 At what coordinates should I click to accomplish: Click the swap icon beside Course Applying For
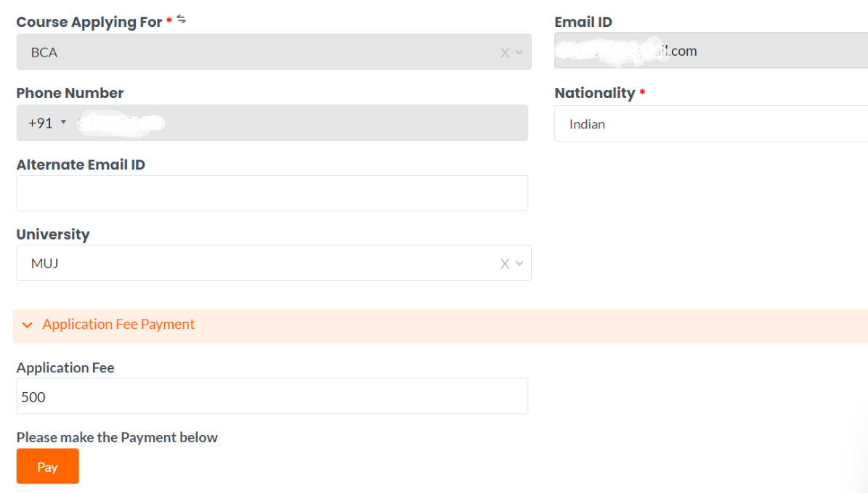(182, 20)
